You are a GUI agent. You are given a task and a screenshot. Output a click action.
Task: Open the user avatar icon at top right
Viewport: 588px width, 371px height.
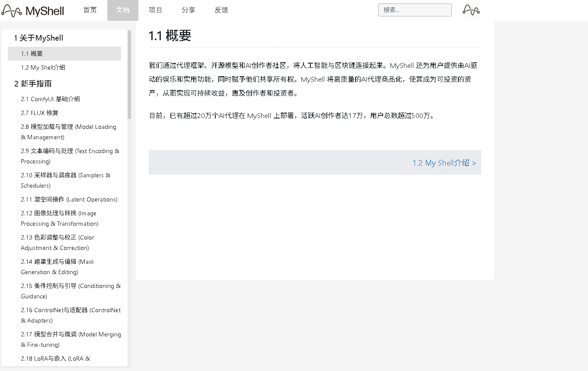[471, 10]
